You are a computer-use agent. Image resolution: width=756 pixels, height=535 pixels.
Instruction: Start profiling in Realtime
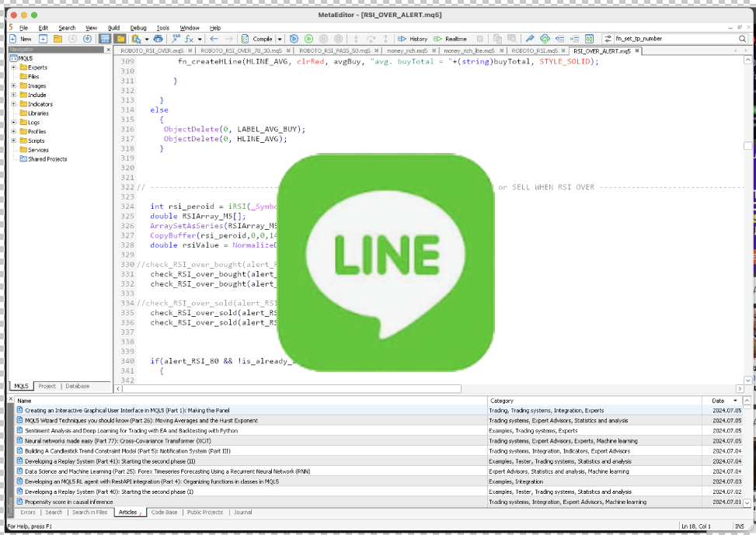[x=450, y=39]
